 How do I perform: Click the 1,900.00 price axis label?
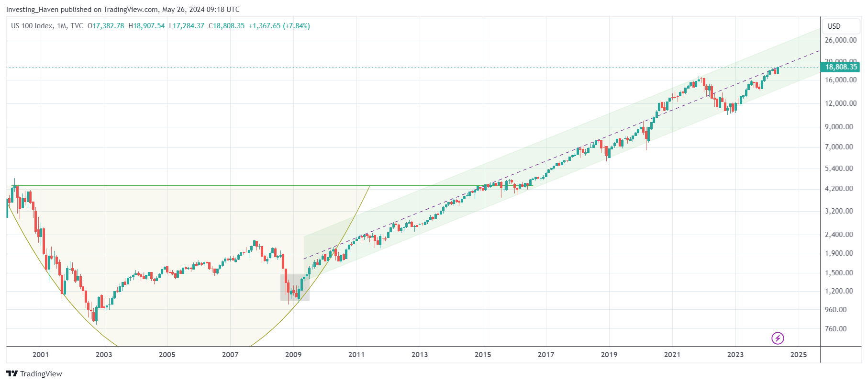point(839,253)
